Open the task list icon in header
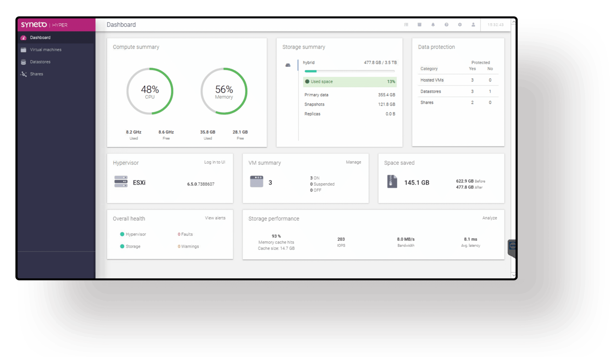Image resolution: width=612 pixels, height=364 pixels. [x=406, y=25]
